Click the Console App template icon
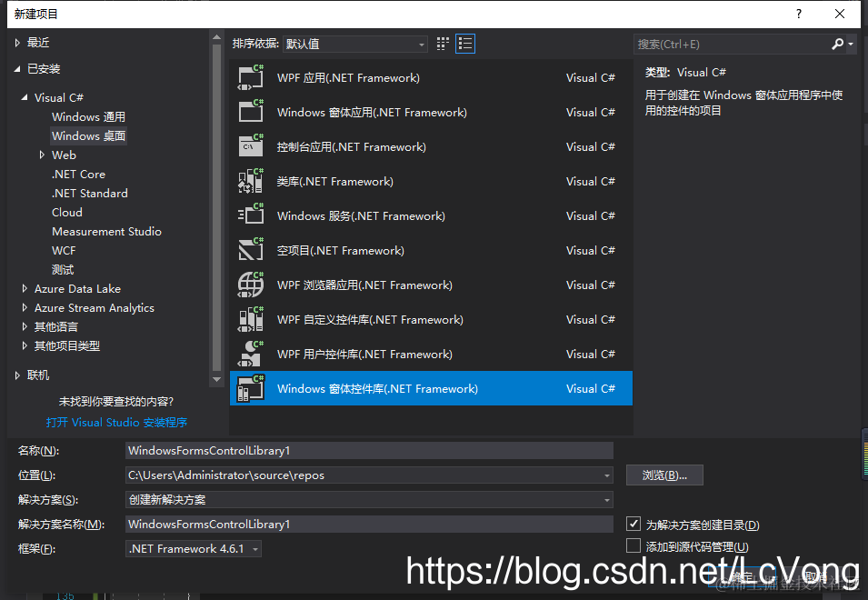This screenshot has height=600, width=868. [x=251, y=146]
